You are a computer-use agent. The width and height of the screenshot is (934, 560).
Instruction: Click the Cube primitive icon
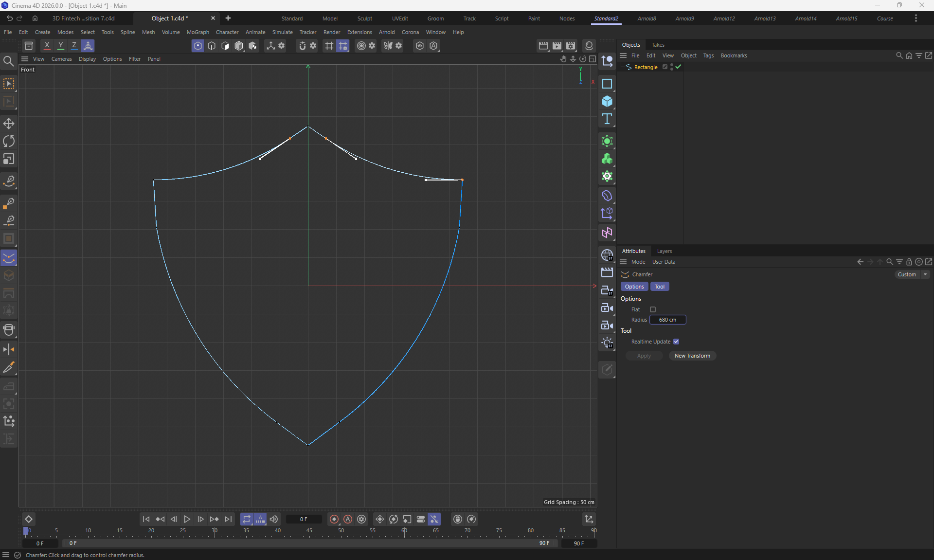pyautogui.click(x=607, y=101)
